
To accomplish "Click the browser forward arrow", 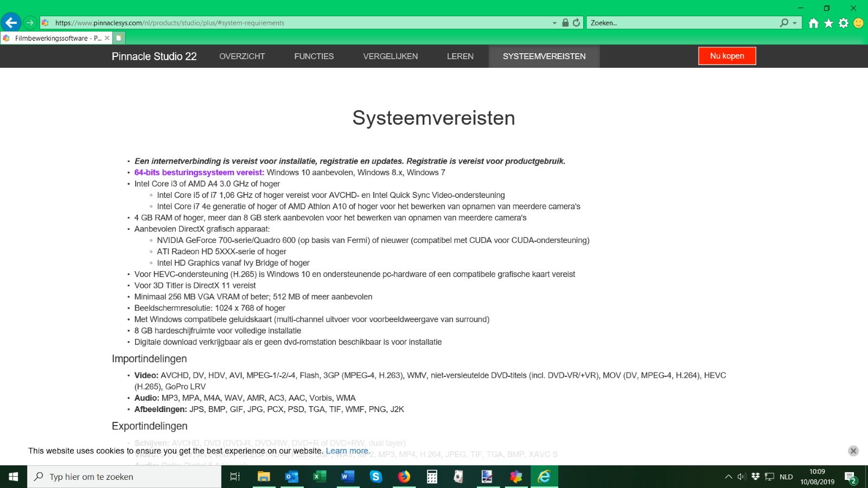I will tap(30, 23).
